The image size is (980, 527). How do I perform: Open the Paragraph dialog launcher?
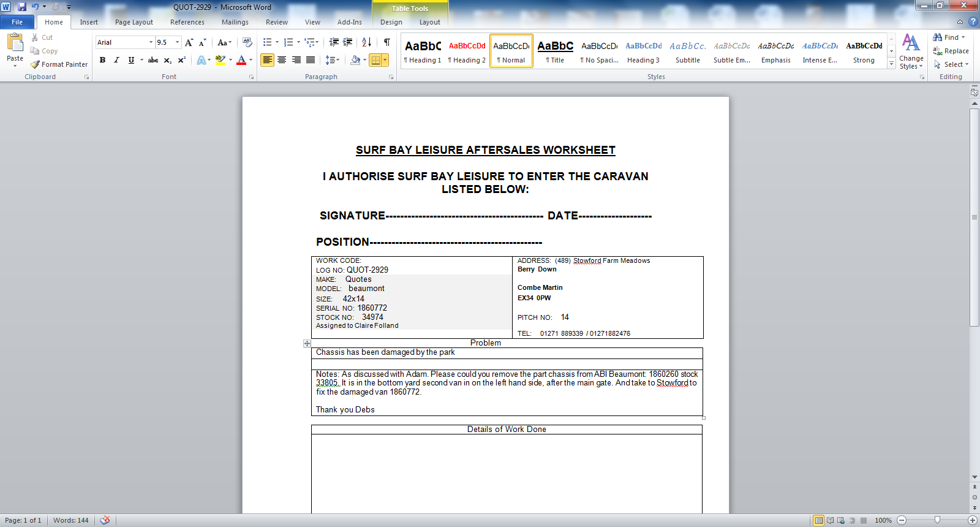point(391,77)
